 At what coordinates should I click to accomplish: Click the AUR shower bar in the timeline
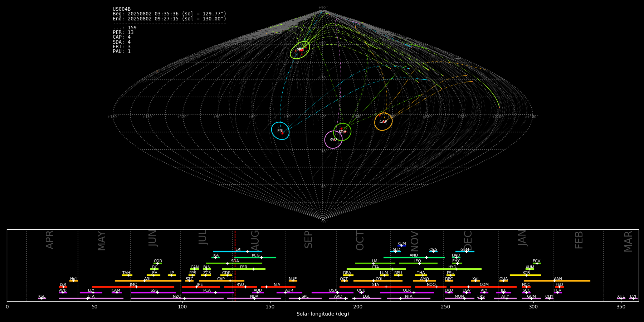[x=289, y=292]
